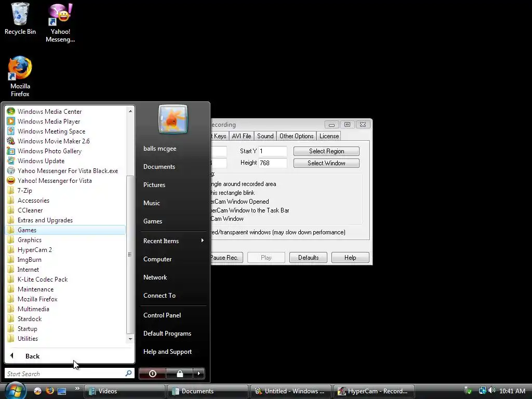Expand the Games program folder
The width and height of the screenshot is (532, 399).
click(66, 230)
